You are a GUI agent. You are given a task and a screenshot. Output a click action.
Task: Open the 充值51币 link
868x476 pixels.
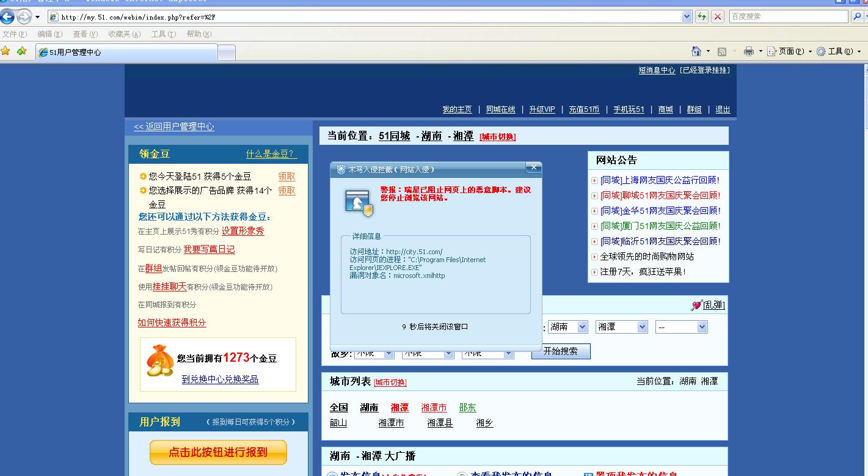pyautogui.click(x=584, y=109)
